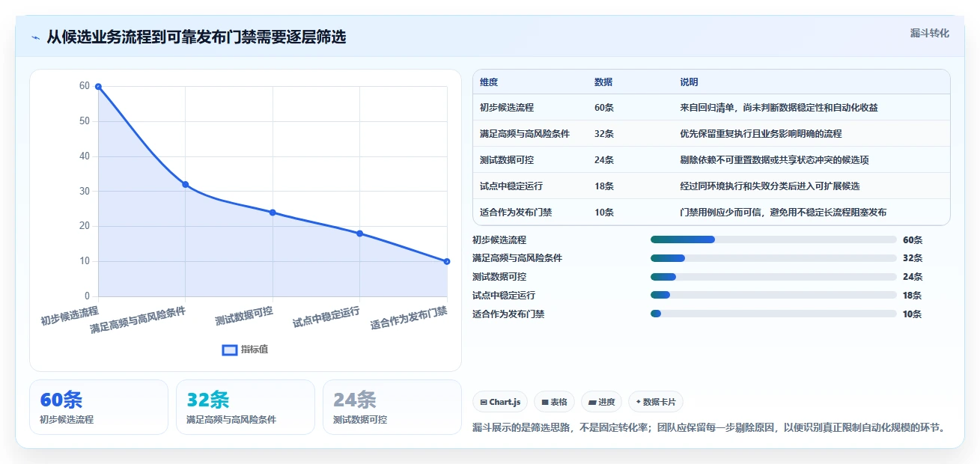Open the 32条 满足高频与高风险条件 data card
980x464 pixels.
(246, 407)
